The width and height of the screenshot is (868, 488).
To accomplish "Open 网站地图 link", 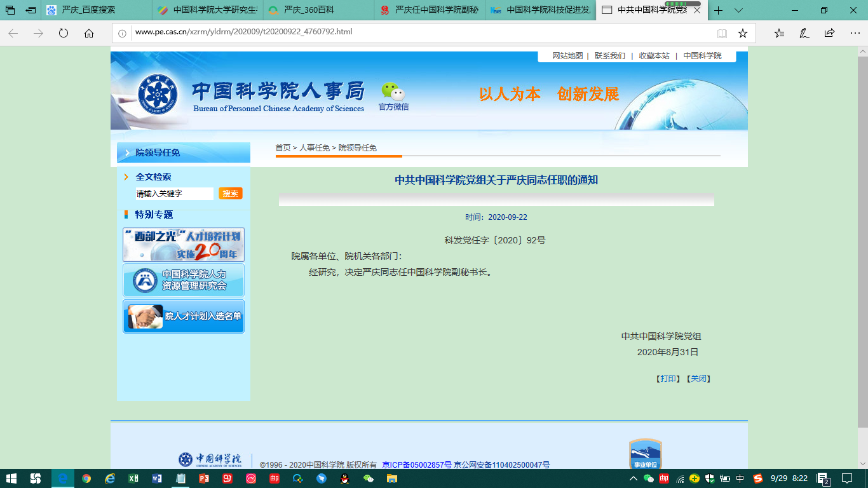I will tap(567, 56).
